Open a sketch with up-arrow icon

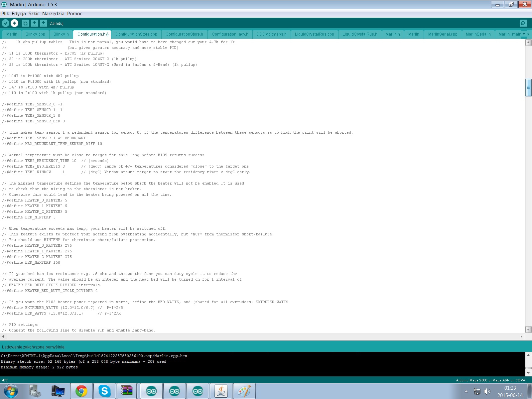tap(34, 23)
